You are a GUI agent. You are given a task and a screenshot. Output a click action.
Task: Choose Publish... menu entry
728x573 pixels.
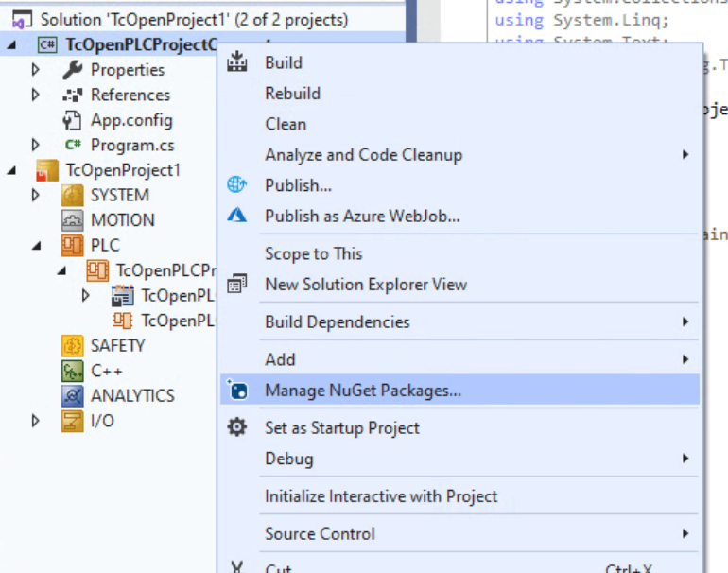(459, 185)
